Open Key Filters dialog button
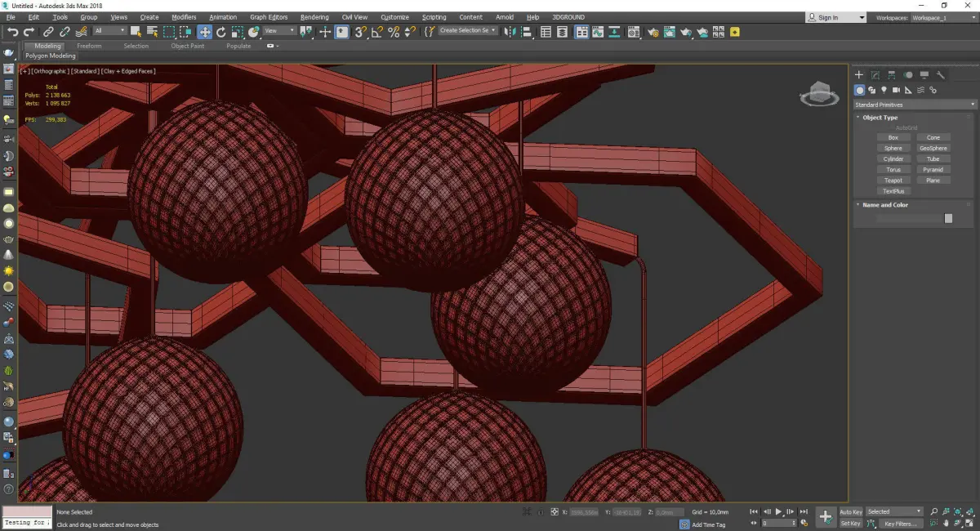 point(899,524)
